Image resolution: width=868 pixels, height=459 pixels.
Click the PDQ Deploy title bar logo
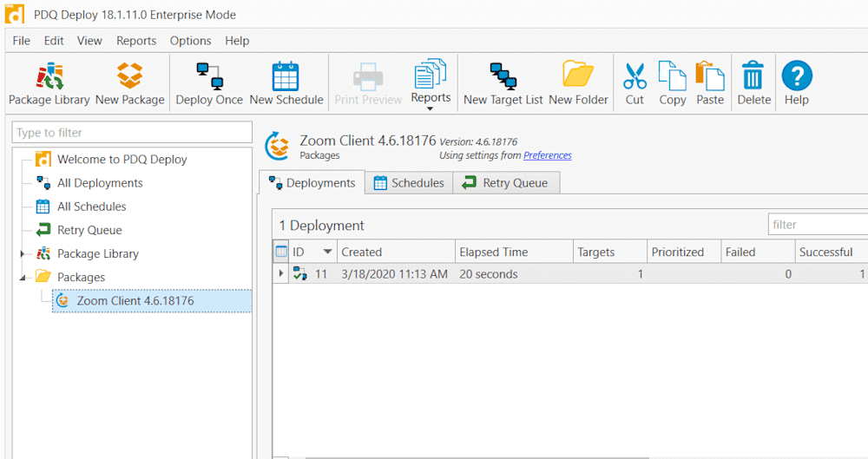tap(15, 14)
